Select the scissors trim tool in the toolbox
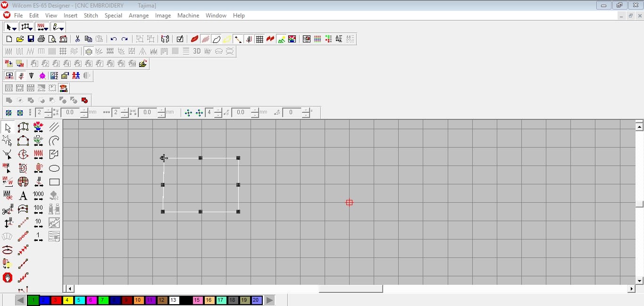The image size is (644, 306). (8, 209)
